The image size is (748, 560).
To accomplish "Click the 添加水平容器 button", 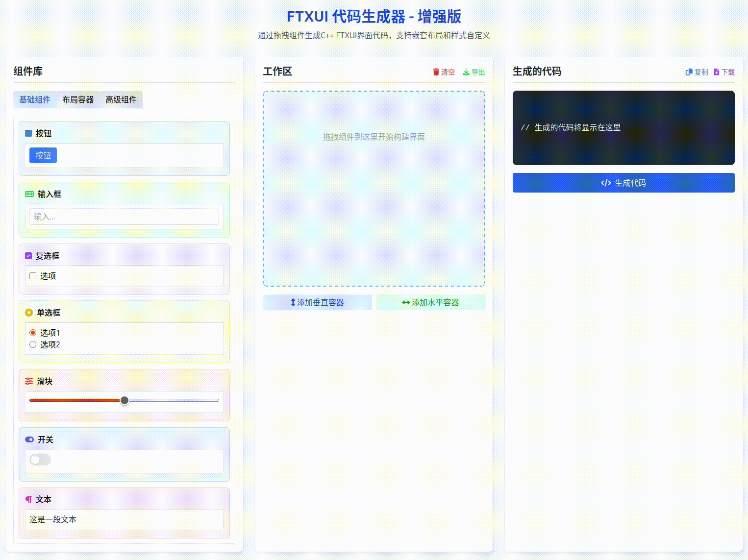I will pyautogui.click(x=431, y=302).
